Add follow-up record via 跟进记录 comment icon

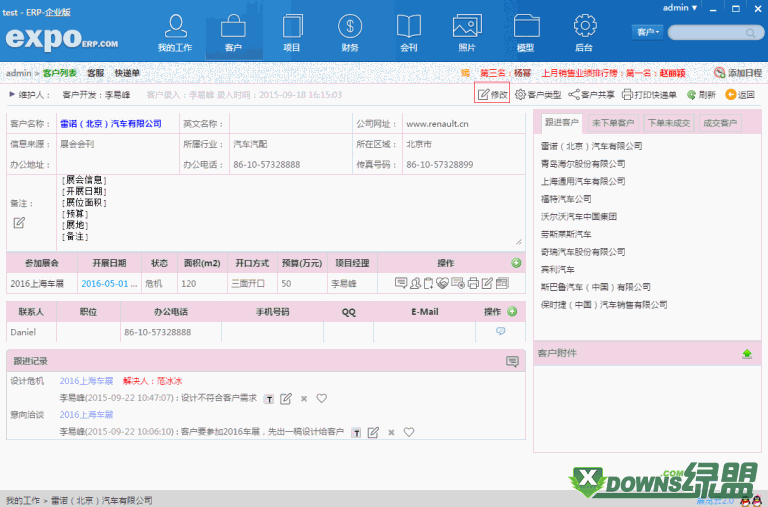[x=512, y=362]
